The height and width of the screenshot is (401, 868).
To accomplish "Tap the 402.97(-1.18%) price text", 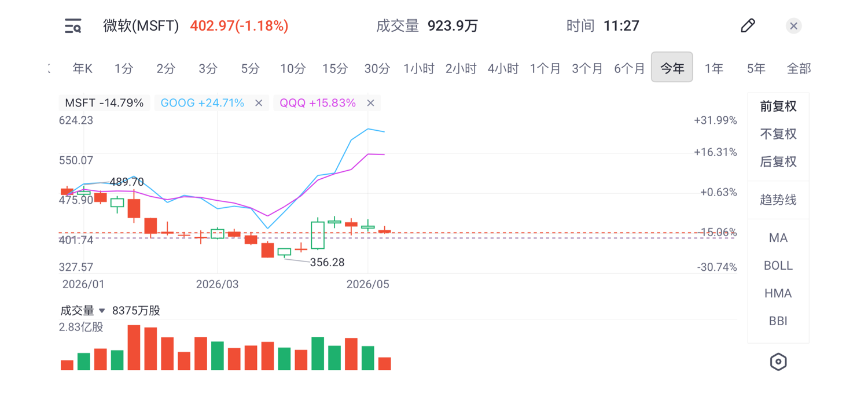I will pos(239,26).
